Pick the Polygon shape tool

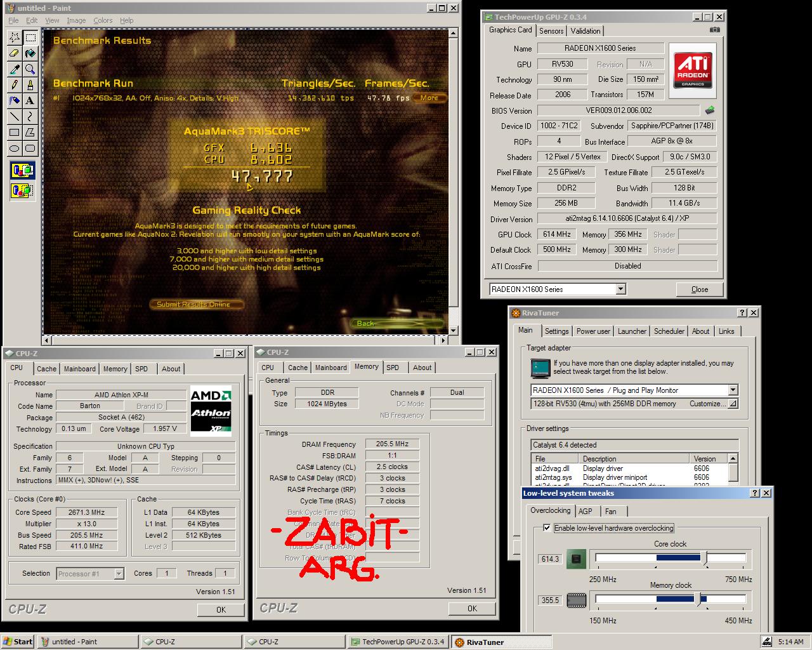tap(30, 132)
